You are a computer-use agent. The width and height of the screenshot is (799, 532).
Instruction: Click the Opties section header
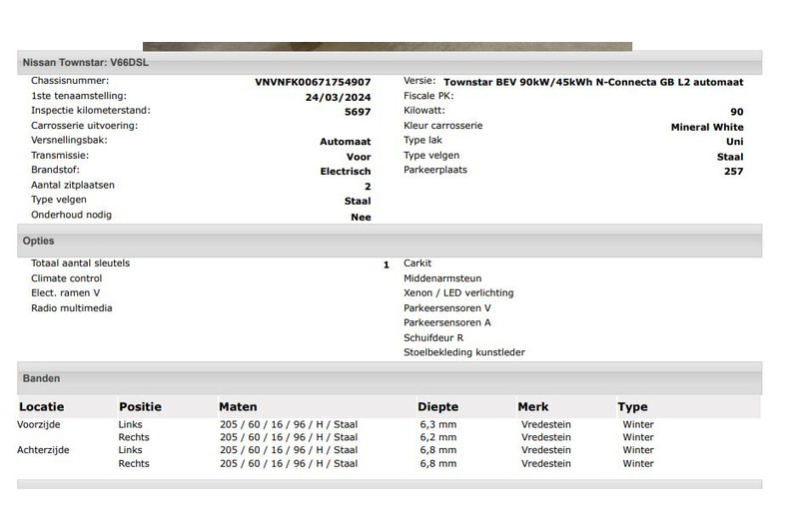click(39, 241)
